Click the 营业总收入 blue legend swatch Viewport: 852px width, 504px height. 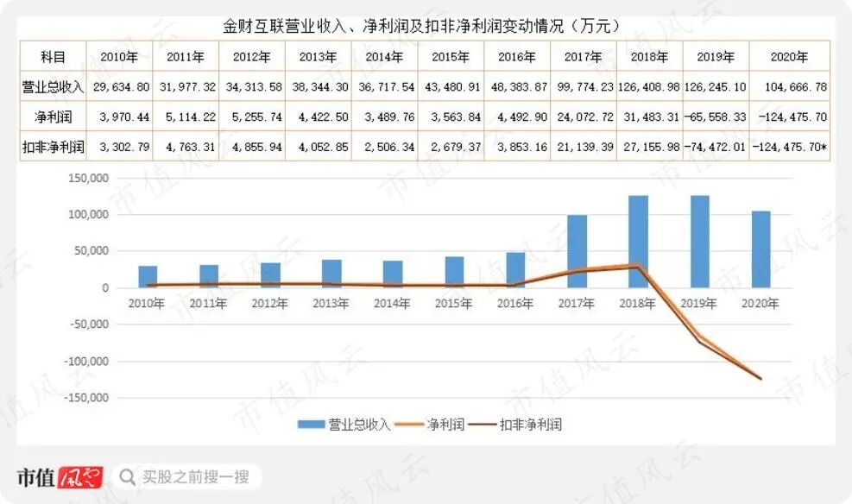(x=311, y=425)
